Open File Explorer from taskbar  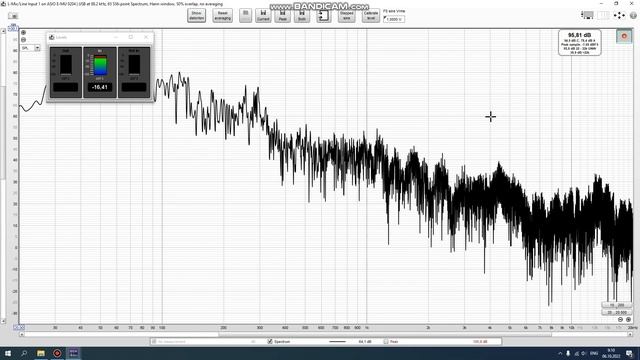pyautogui.click(x=41, y=353)
